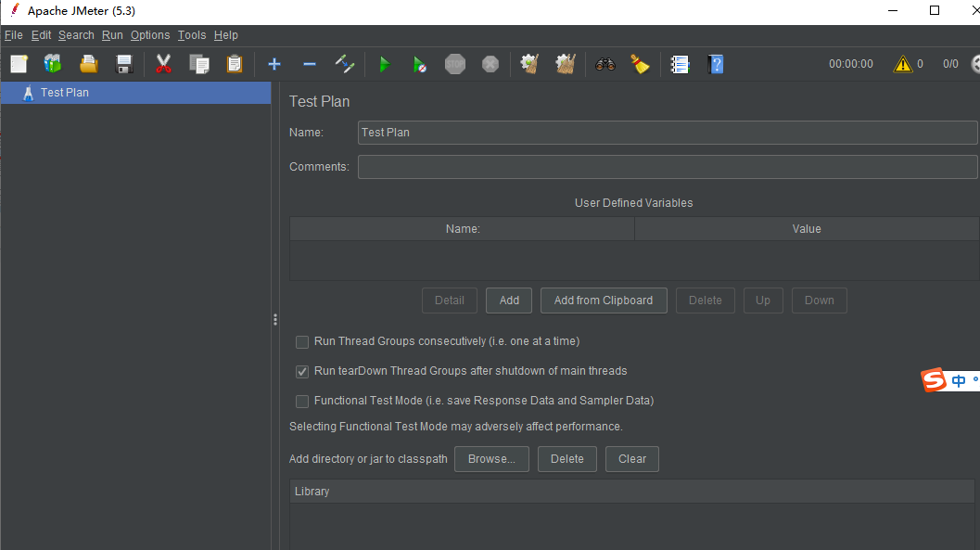Click the Sogou input method S icon
The height and width of the screenshot is (550, 980).
coord(934,380)
